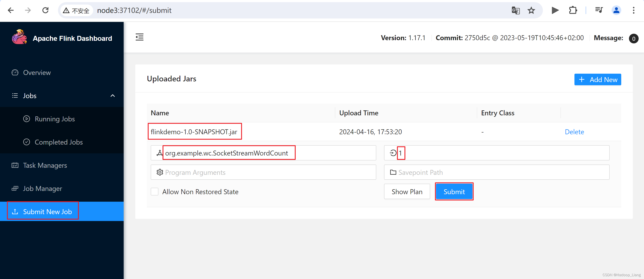The image size is (644, 279).
Task: Open Completed Jobs list
Action: click(59, 142)
